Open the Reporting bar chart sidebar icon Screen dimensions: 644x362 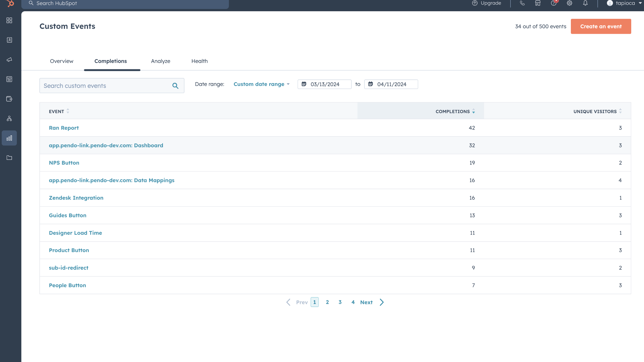[9, 138]
